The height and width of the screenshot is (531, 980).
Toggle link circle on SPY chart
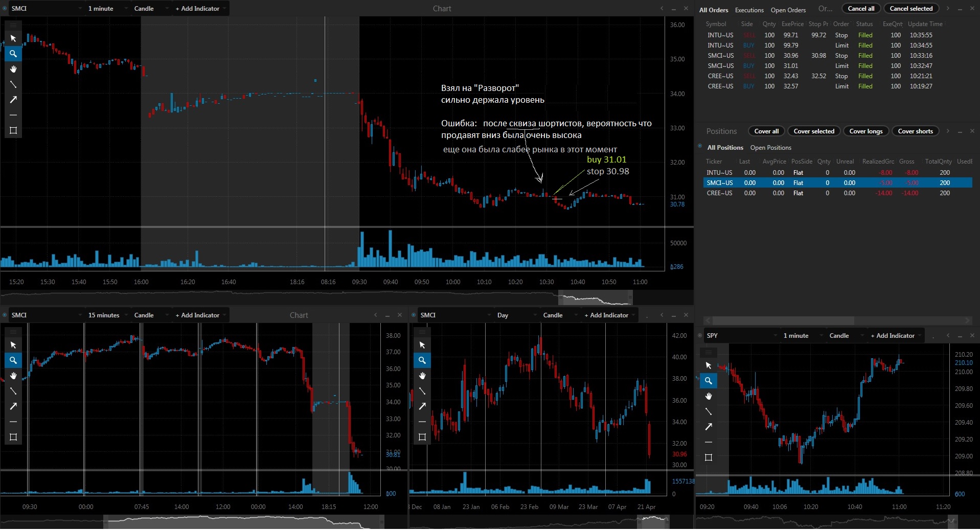coord(700,335)
